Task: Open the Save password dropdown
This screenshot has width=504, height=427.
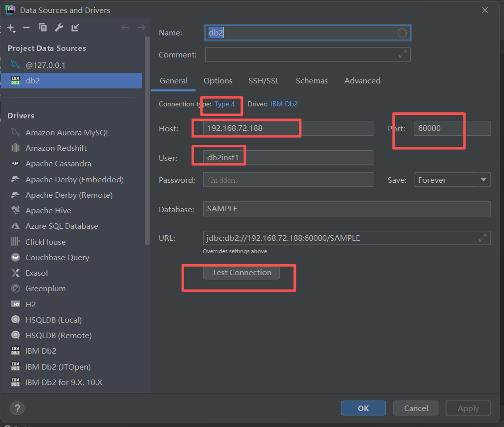Action: [452, 180]
